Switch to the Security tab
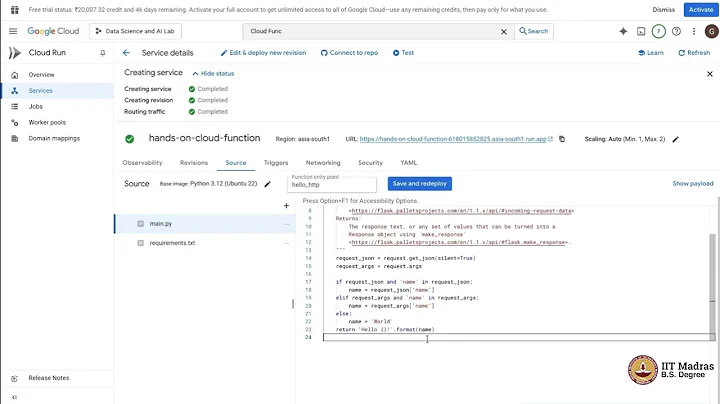 (371, 163)
